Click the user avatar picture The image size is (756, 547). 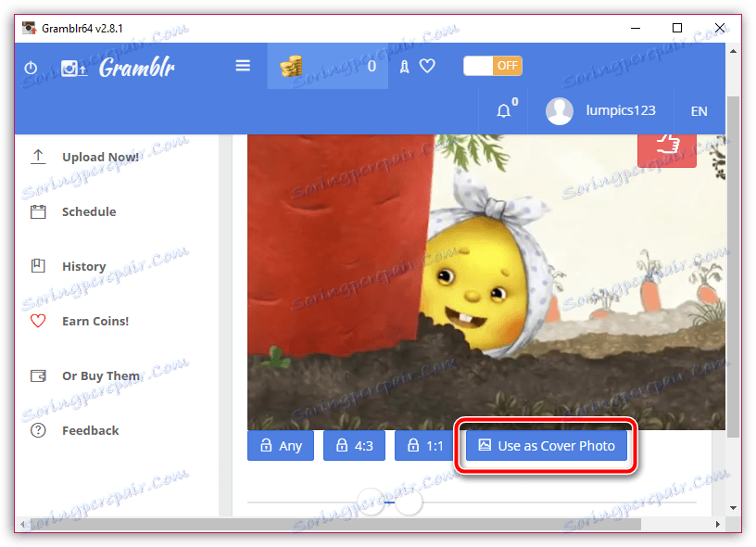tap(560, 111)
